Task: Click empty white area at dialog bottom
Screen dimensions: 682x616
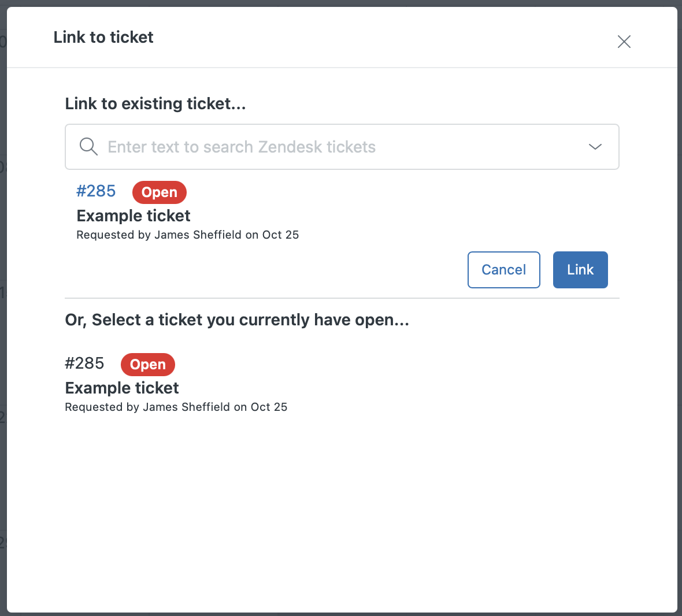Action: coord(341,520)
